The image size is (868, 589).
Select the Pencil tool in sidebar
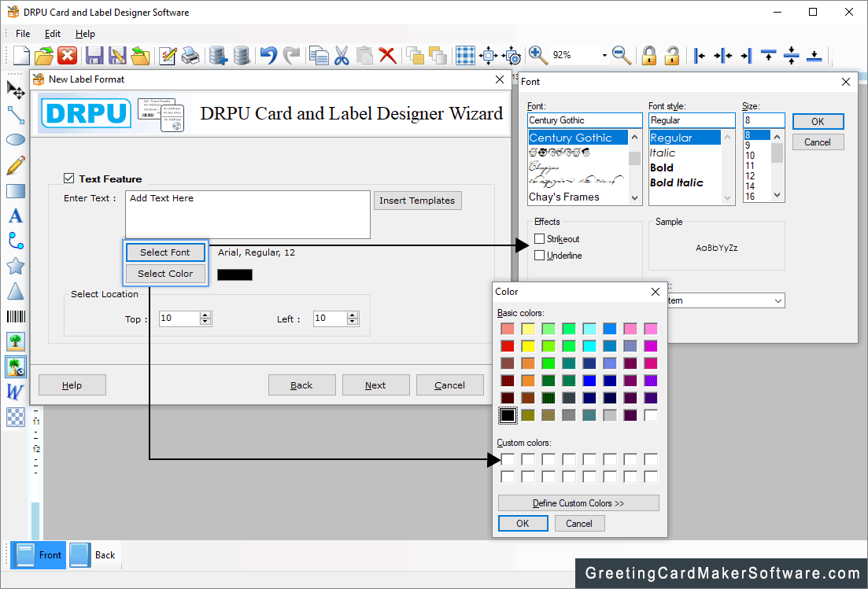coord(16,165)
